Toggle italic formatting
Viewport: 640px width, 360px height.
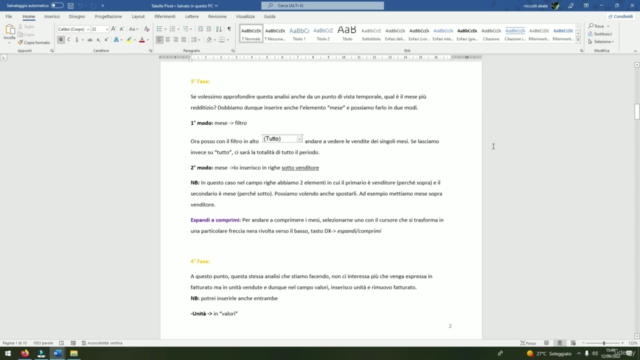pos(69,40)
